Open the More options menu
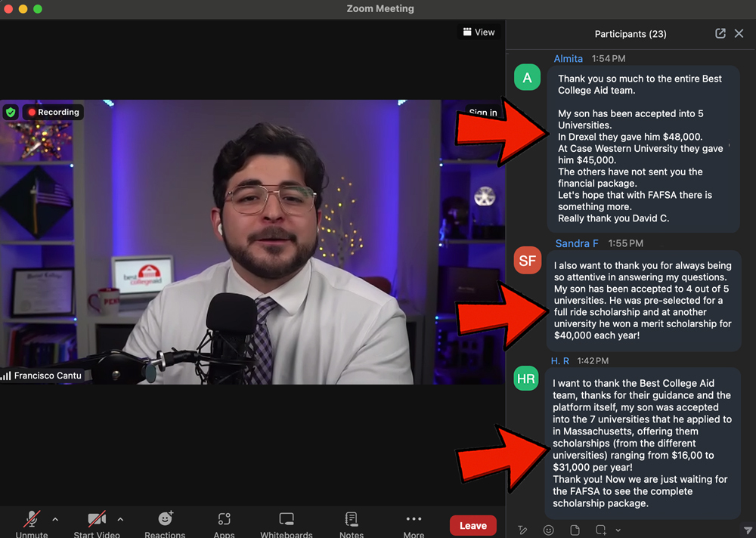The width and height of the screenshot is (756, 538). (414, 520)
